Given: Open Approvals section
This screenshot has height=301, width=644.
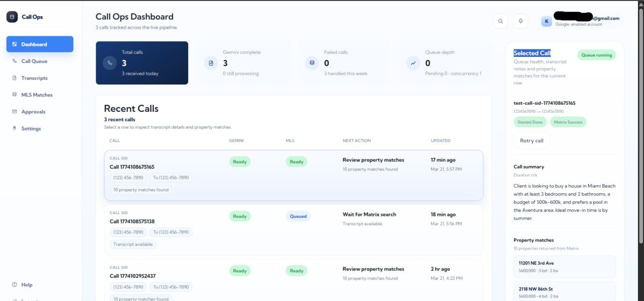Looking at the screenshot, I should (x=40, y=112).
